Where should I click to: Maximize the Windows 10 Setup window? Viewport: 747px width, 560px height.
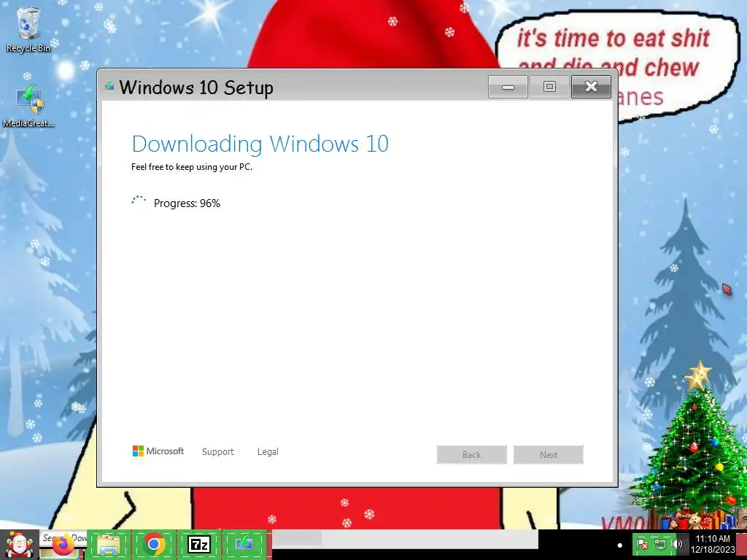pyautogui.click(x=549, y=87)
